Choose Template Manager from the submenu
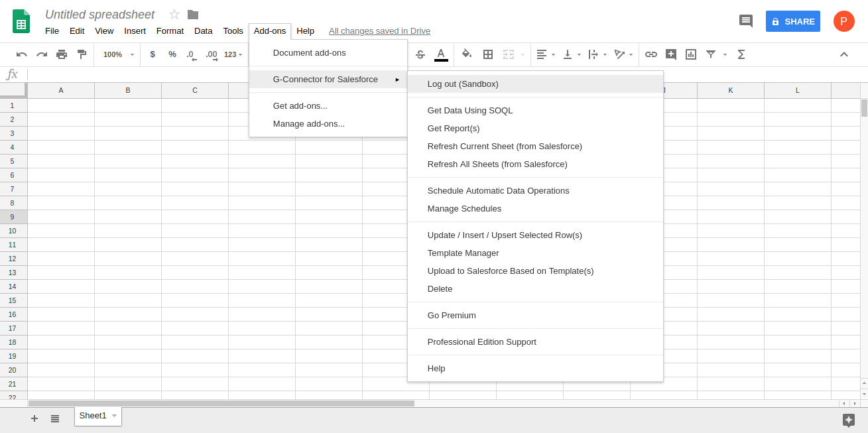Image resolution: width=868 pixels, height=433 pixels. [x=463, y=253]
